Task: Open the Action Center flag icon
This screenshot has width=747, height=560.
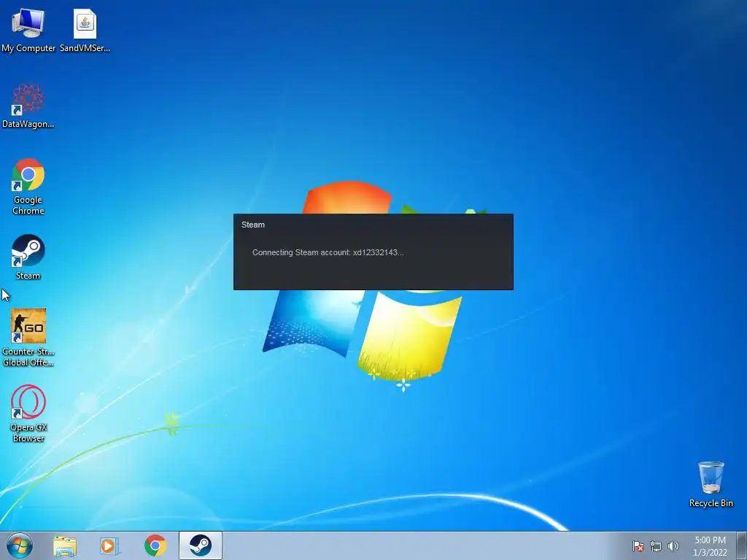Action: click(638, 546)
